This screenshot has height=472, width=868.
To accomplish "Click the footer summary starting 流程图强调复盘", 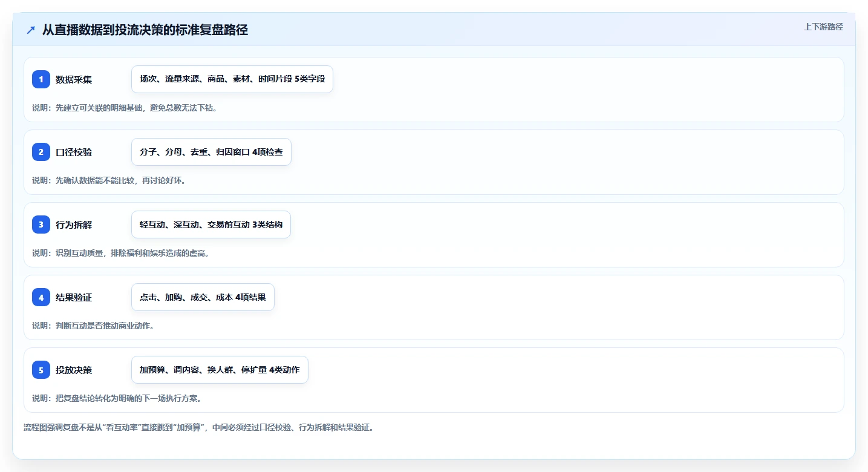I will tap(199, 427).
